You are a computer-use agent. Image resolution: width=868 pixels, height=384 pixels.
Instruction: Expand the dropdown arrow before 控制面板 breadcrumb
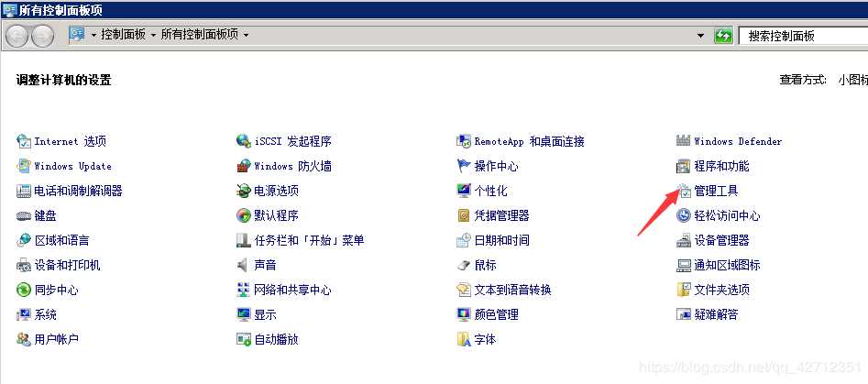point(93,35)
